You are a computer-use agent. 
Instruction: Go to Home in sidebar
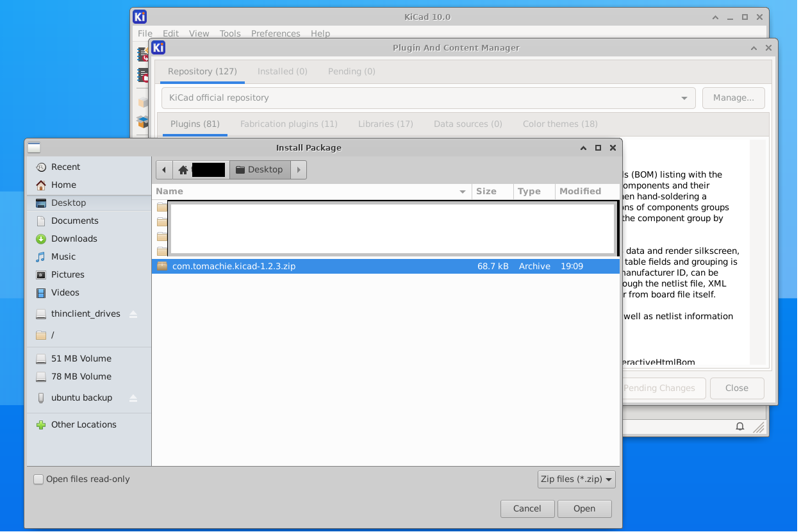pos(63,185)
